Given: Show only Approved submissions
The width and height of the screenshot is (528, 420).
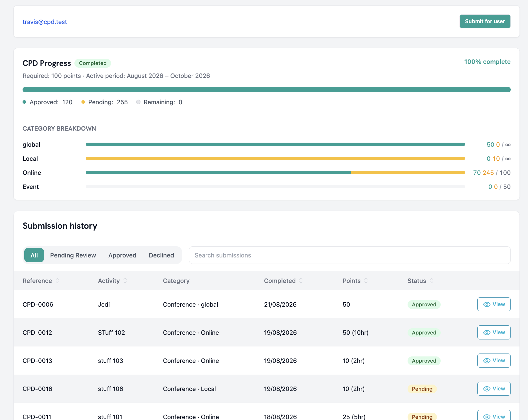Looking at the screenshot, I should 122,255.
